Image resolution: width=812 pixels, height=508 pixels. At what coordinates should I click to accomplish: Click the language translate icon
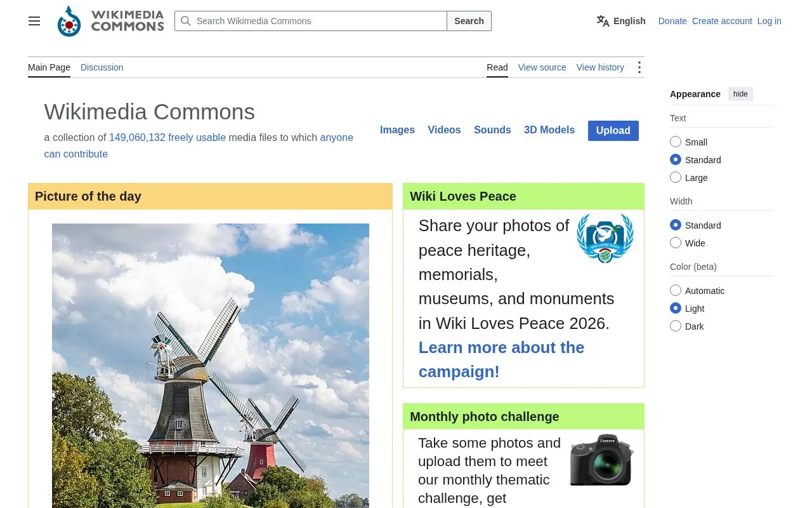coord(603,21)
